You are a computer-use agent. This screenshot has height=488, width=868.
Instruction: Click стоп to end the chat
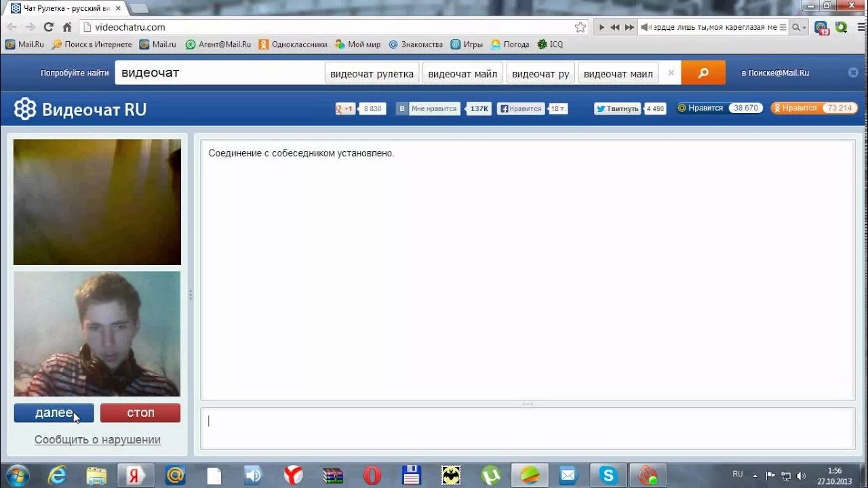[x=140, y=413]
